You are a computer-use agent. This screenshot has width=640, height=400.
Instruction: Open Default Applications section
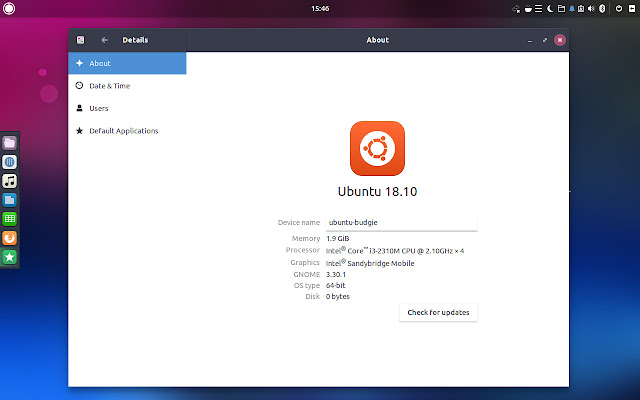pyautogui.click(x=127, y=131)
